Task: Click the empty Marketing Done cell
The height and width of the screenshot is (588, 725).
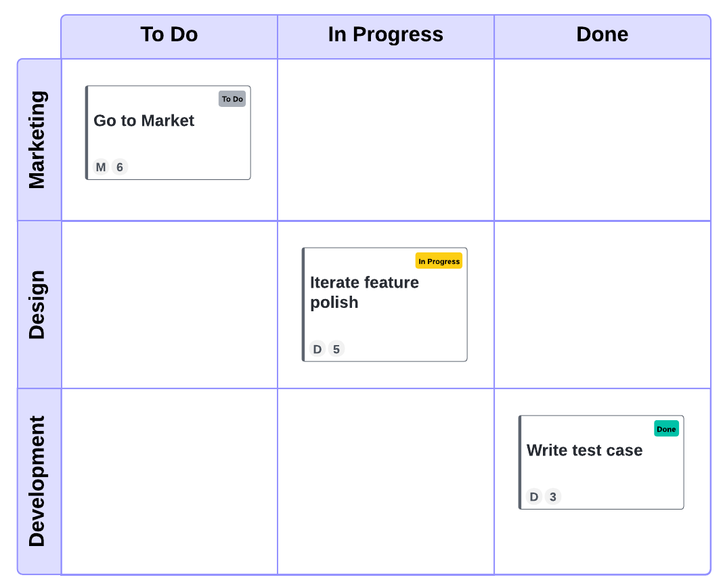Action: point(602,139)
